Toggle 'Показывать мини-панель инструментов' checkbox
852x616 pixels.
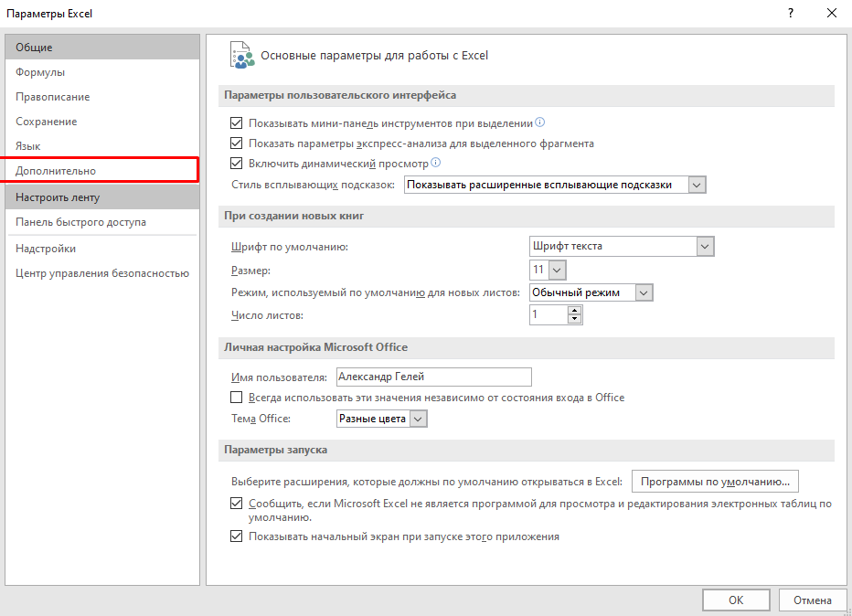[x=237, y=123]
